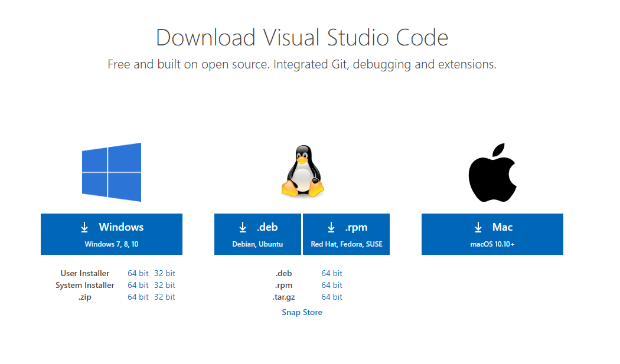This screenshot has height=364, width=620.
Task: Click the Apple logo icon
Action: (x=492, y=172)
